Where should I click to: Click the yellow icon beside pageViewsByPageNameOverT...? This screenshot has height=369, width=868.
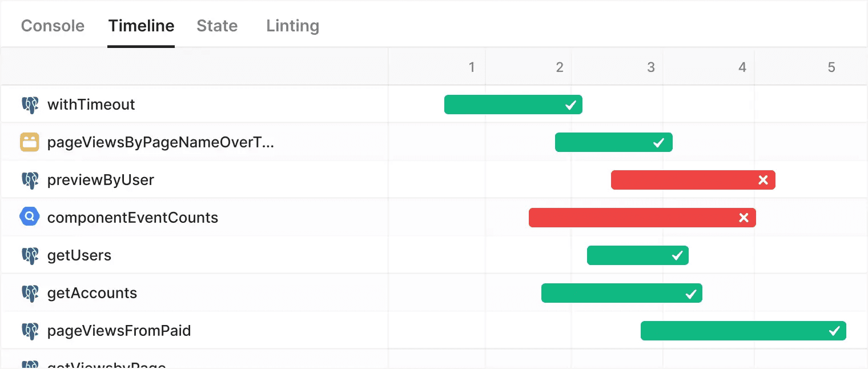(x=30, y=142)
